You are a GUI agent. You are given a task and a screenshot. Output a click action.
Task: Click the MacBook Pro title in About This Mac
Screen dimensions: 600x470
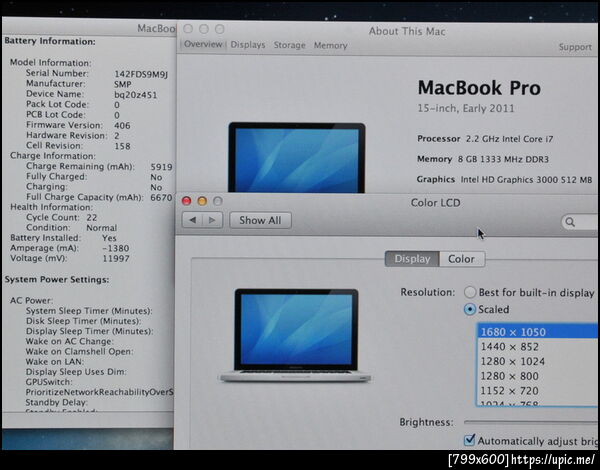479,88
